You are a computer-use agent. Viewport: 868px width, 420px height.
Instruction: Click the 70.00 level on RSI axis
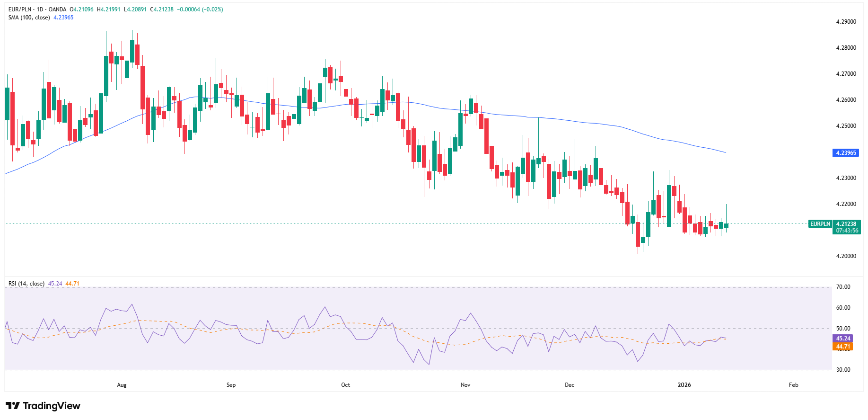pyautogui.click(x=843, y=287)
